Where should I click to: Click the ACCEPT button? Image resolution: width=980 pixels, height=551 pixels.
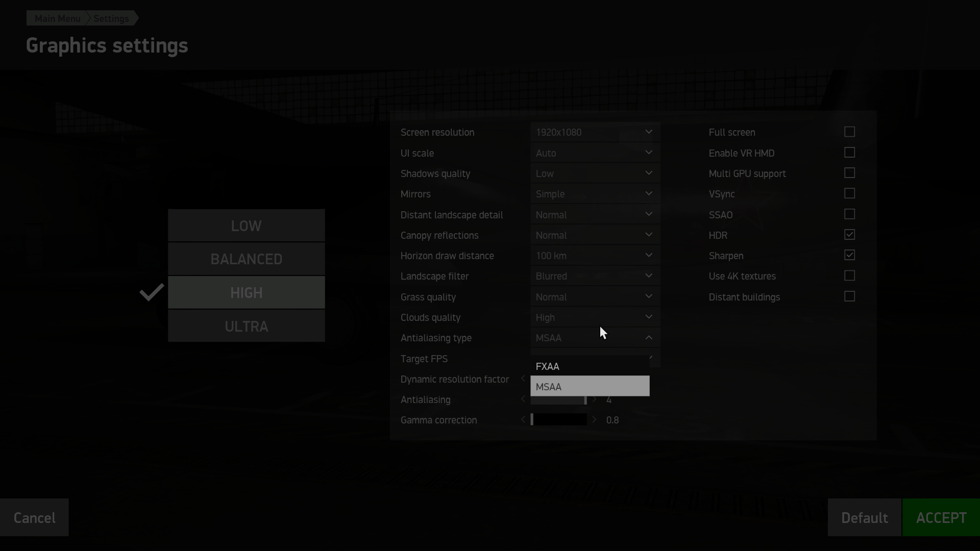pyautogui.click(x=941, y=517)
